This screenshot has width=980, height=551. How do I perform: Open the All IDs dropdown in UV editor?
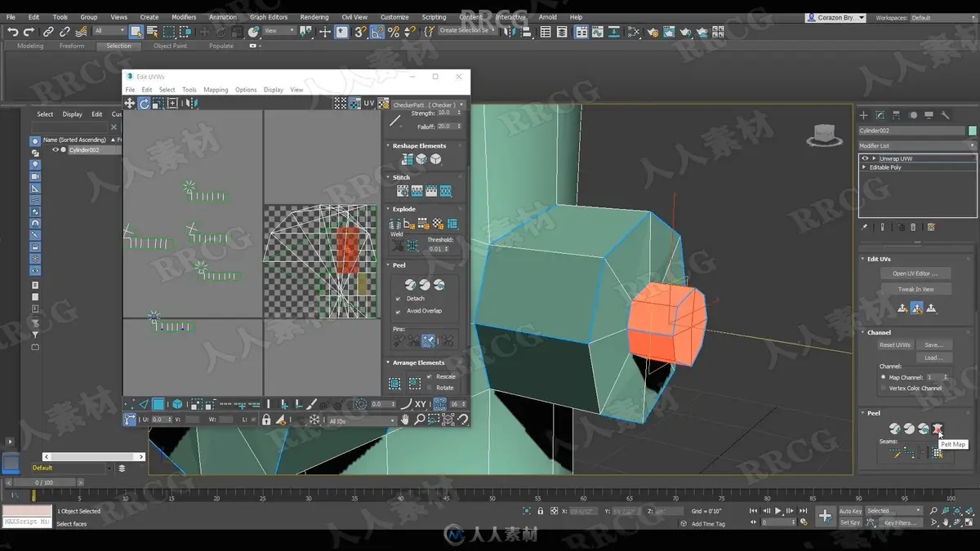[x=361, y=421]
